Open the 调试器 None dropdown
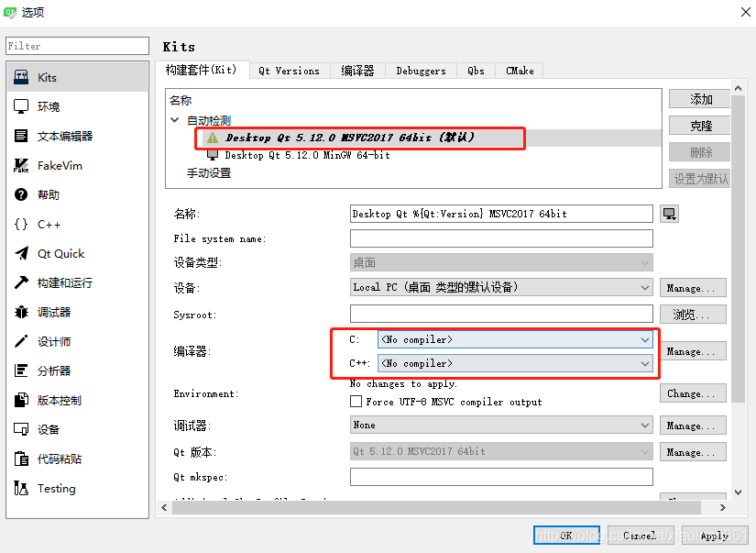Image resolution: width=756 pixels, height=553 pixels. click(x=501, y=426)
